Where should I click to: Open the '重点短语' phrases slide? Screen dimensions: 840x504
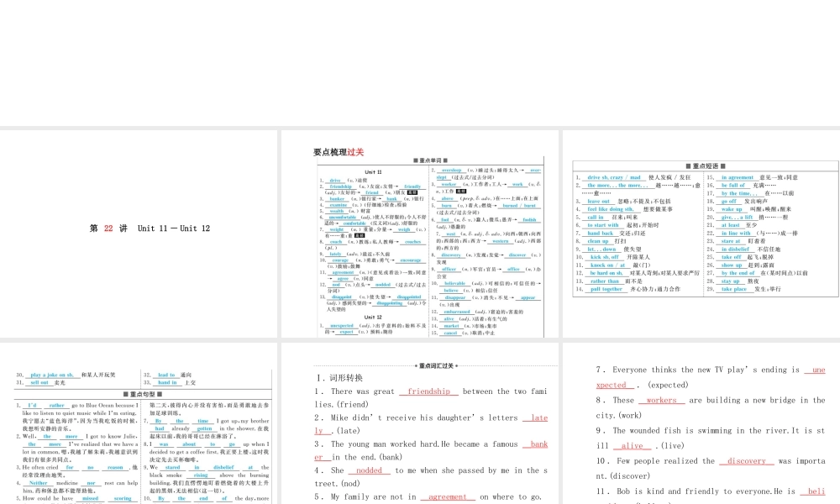tap(701, 234)
